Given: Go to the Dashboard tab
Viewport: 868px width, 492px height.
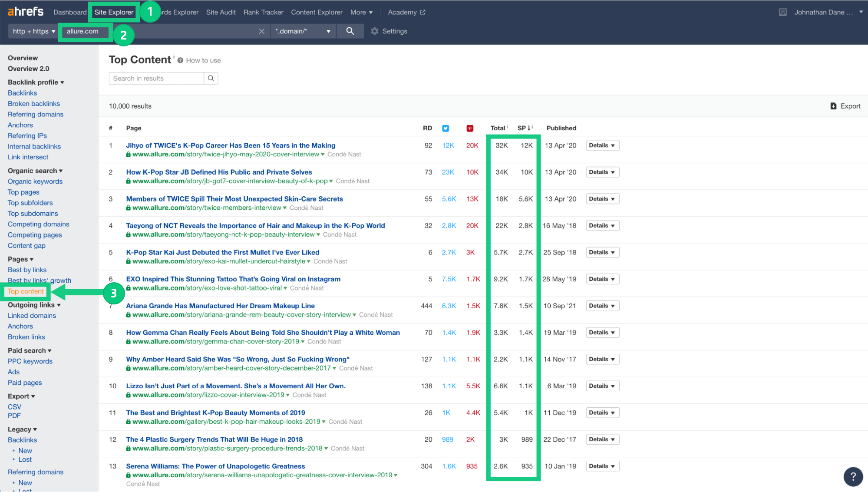Looking at the screenshot, I should point(70,12).
